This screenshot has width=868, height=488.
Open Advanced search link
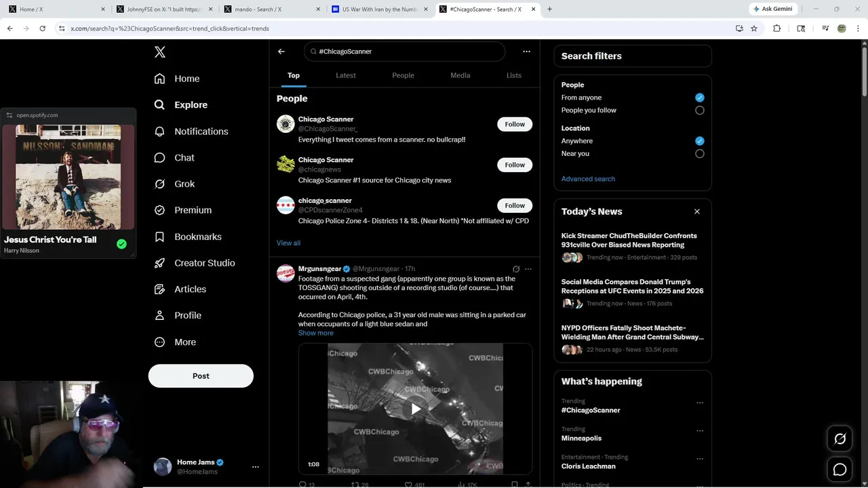pyautogui.click(x=588, y=179)
